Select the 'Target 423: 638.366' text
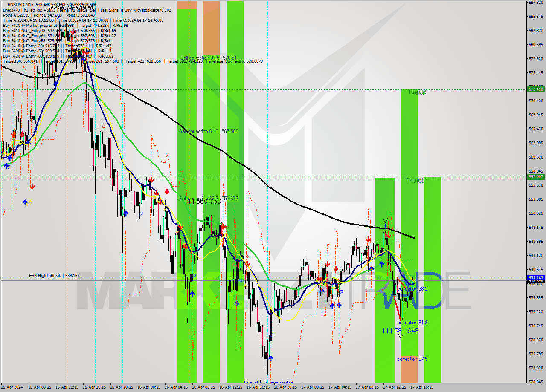546x392 pixels. (x=143, y=61)
